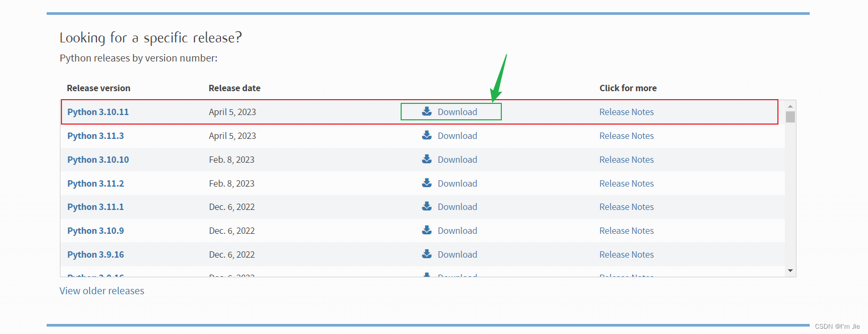The image size is (868, 334).
Task: Click the Feb. 8, 2023 date beside Python 3.11.2
Action: [232, 183]
